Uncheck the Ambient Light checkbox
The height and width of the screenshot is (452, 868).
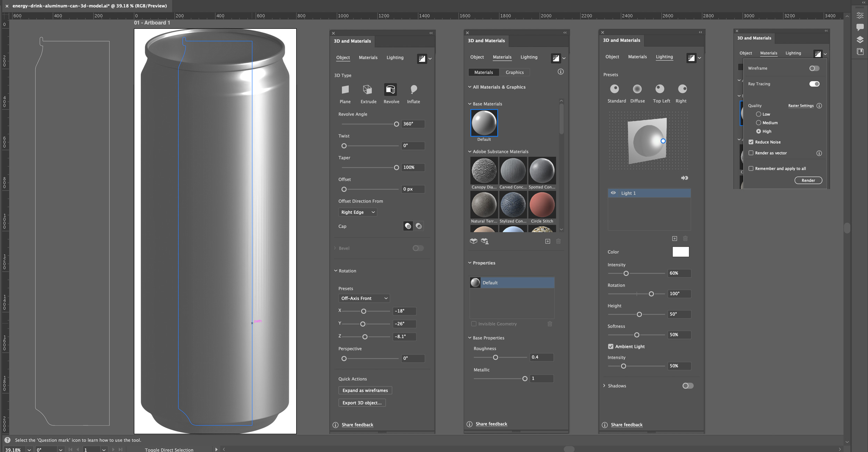coord(611,347)
